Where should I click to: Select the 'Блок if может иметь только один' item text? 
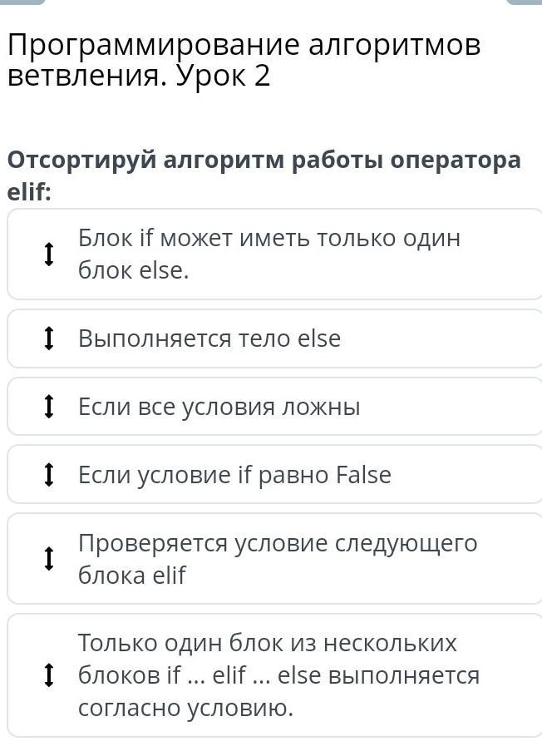point(269,239)
